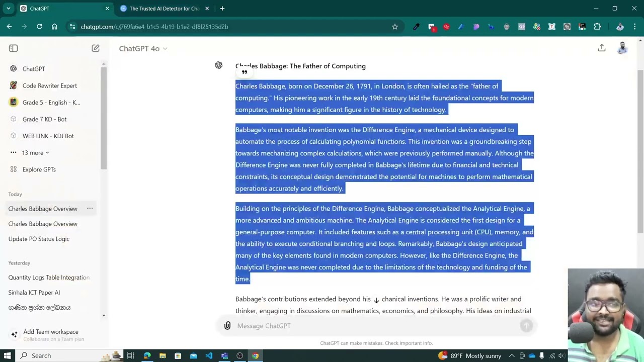Open Visual Studio Code from taskbar

(209, 355)
